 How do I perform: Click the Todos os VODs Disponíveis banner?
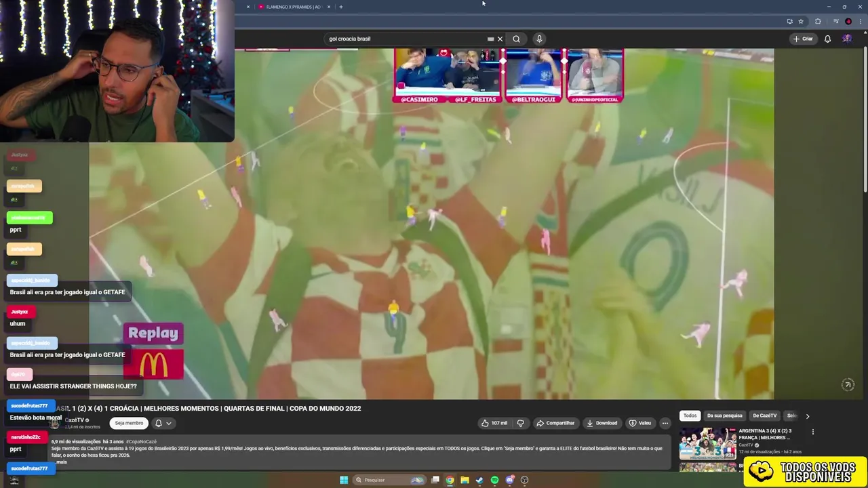pos(806,472)
